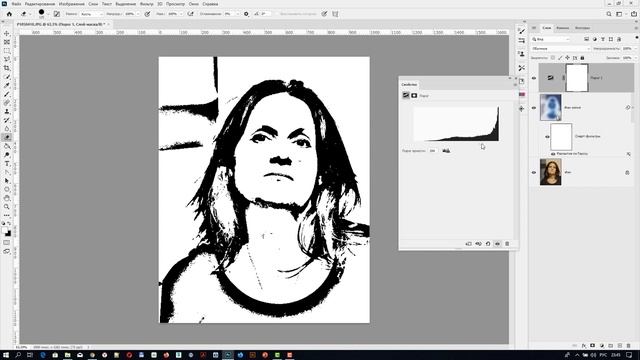Viewport: 640px width, 360px height.
Task: Hide the Gaussian Blur smart filter
Action: (x=553, y=154)
